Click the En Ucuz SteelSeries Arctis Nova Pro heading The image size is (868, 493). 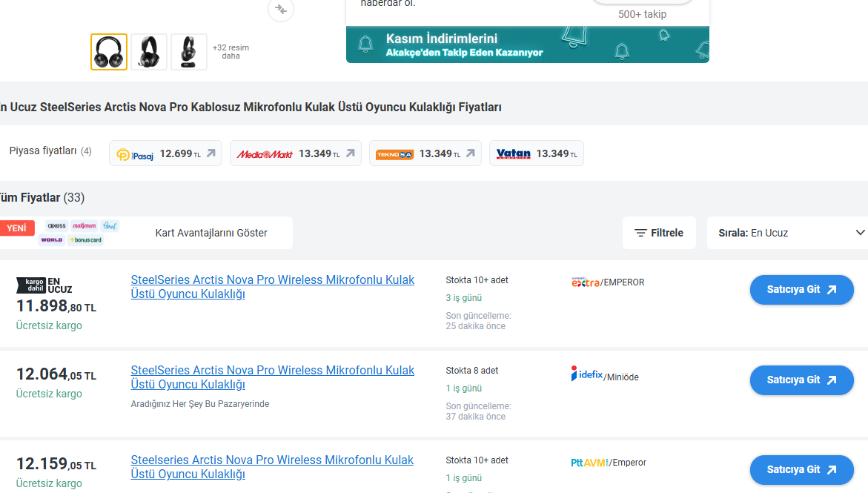coord(251,107)
